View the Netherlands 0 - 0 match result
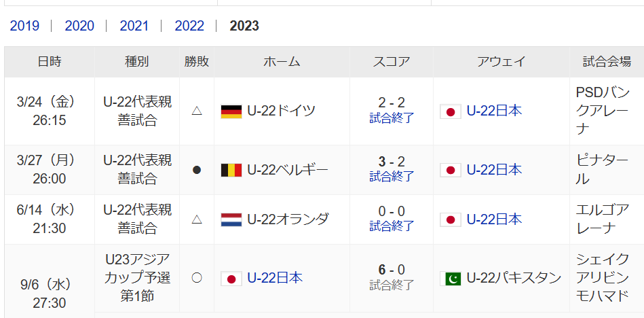The height and width of the screenshot is (318, 644). coord(392,226)
